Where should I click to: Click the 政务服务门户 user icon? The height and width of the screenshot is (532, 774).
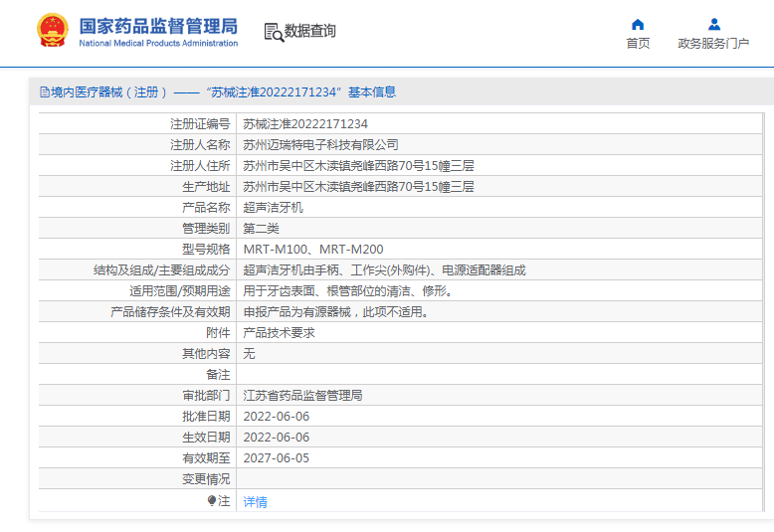pyautogui.click(x=713, y=24)
